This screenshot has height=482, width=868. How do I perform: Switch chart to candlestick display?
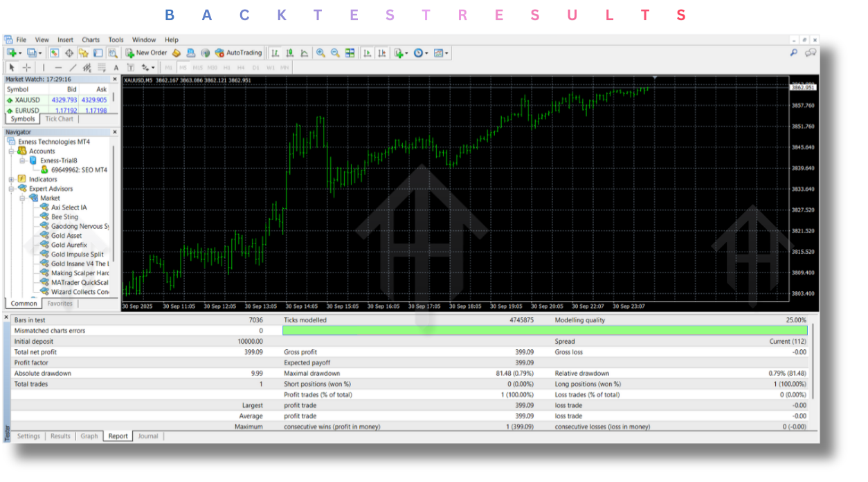click(291, 53)
